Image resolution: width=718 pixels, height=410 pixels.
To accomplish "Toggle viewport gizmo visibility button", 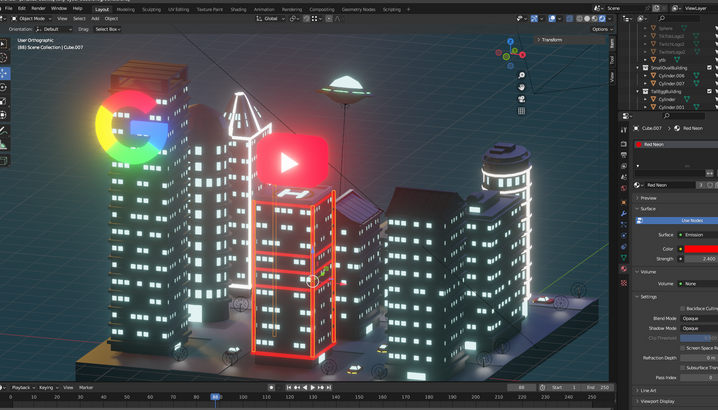I will pyautogui.click(x=534, y=19).
